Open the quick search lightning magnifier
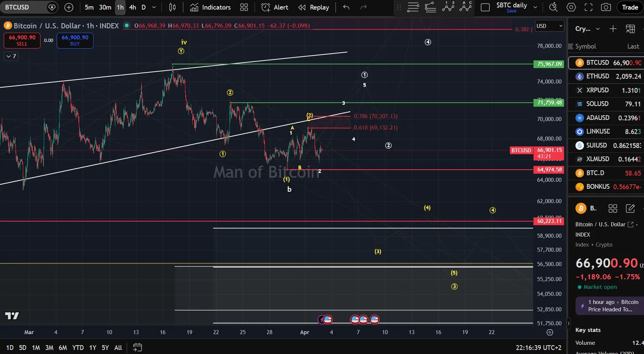Screen dimensions: 644x354 click(x=553, y=7)
